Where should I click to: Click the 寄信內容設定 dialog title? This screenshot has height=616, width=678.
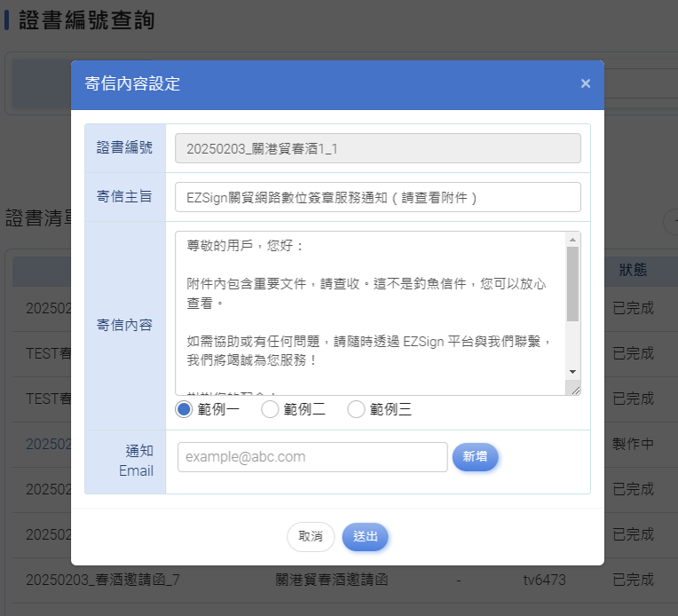(132, 84)
